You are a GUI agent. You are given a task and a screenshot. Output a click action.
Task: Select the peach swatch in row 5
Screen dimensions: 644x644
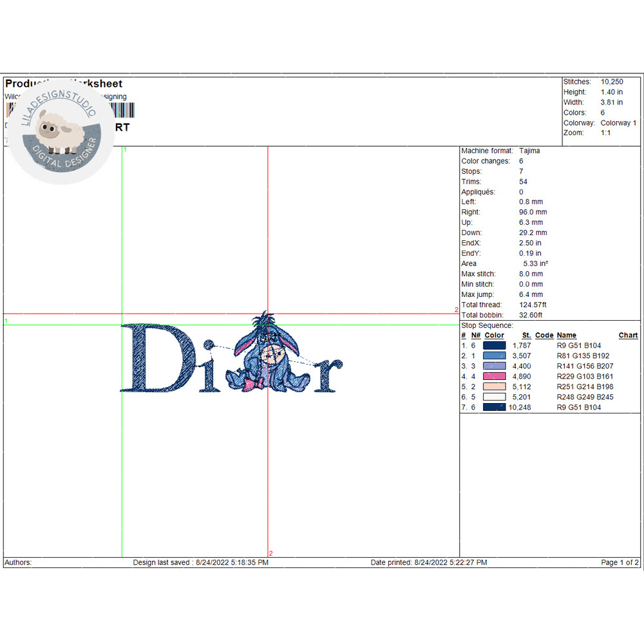click(494, 387)
